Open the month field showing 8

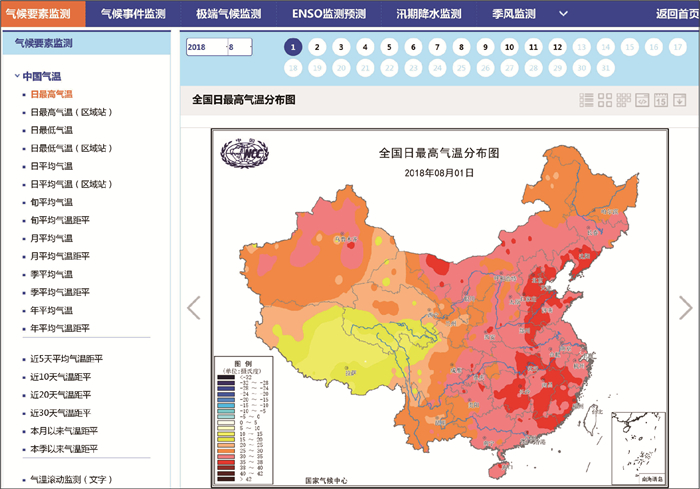(x=238, y=47)
